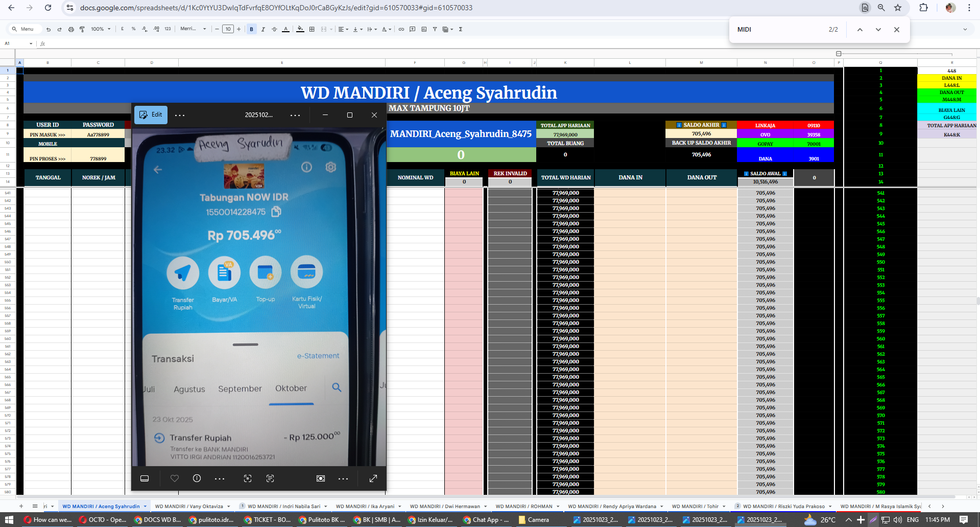The width and height of the screenshot is (980, 527).
Task: Expand horizontal align dropdown
Action: coord(343,29)
